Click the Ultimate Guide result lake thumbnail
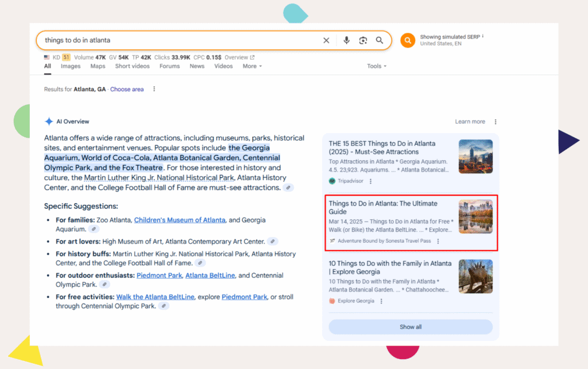The height and width of the screenshot is (369, 588). click(x=475, y=216)
